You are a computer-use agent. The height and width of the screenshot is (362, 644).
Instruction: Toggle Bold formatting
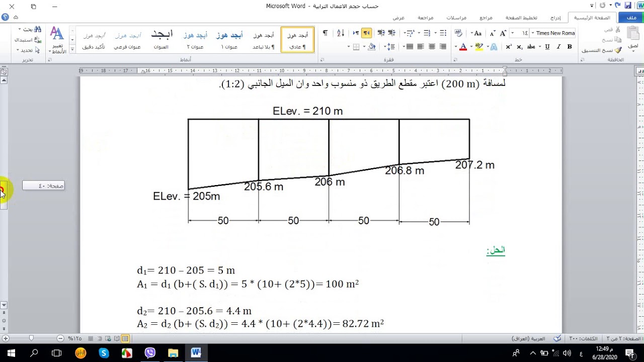(570, 47)
